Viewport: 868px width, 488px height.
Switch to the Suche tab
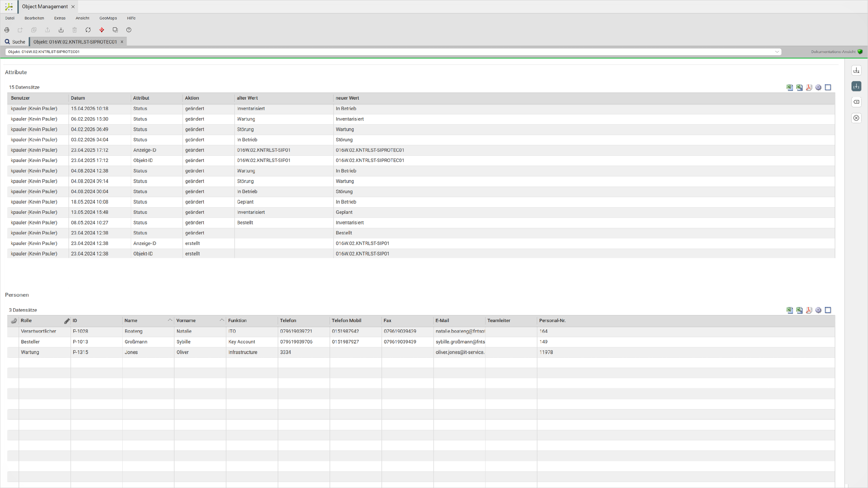point(15,42)
